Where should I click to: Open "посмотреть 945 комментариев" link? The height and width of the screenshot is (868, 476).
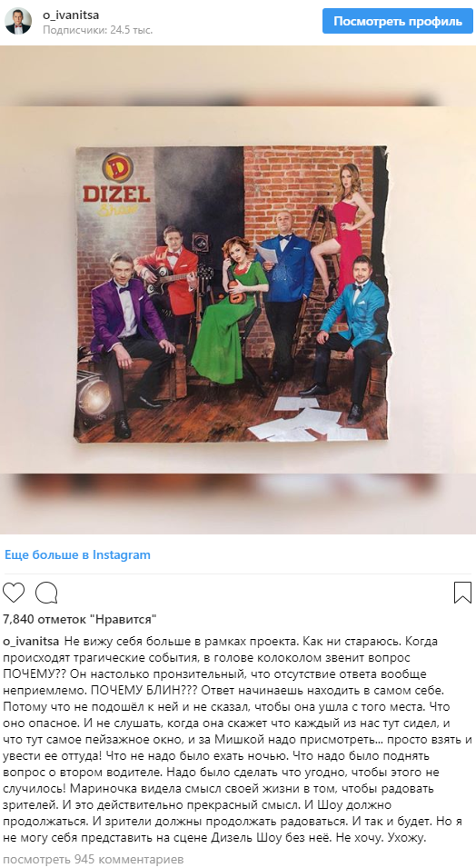pyautogui.click(x=94, y=859)
